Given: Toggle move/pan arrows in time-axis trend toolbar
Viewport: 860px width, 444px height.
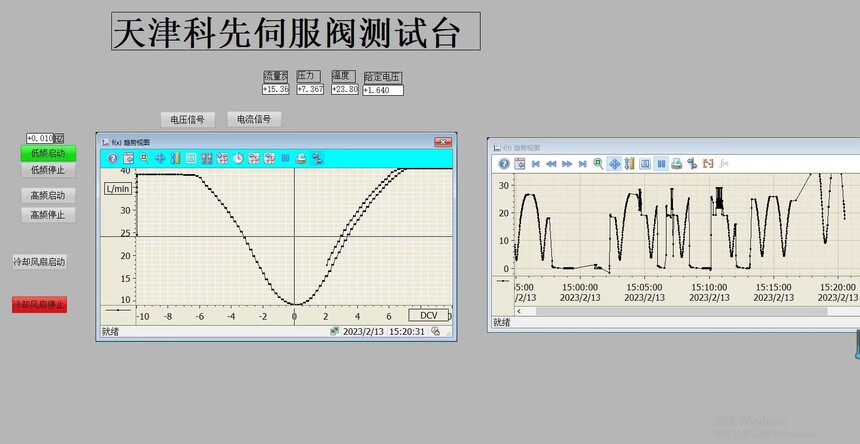Looking at the screenshot, I should [614, 163].
